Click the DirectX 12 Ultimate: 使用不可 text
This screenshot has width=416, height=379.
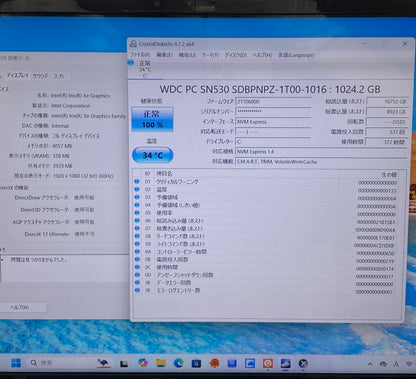click(x=59, y=234)
